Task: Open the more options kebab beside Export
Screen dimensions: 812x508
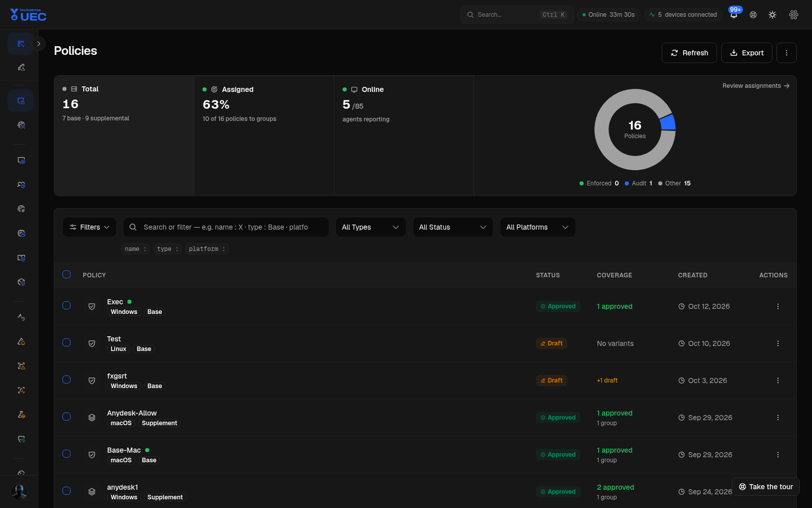Action: (x=786, y=53)
